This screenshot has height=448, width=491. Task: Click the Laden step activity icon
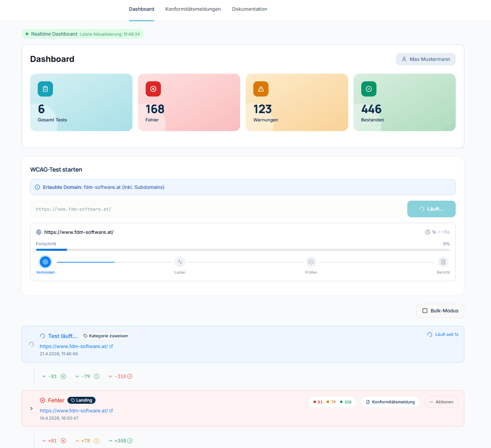[x=180, y=262]
